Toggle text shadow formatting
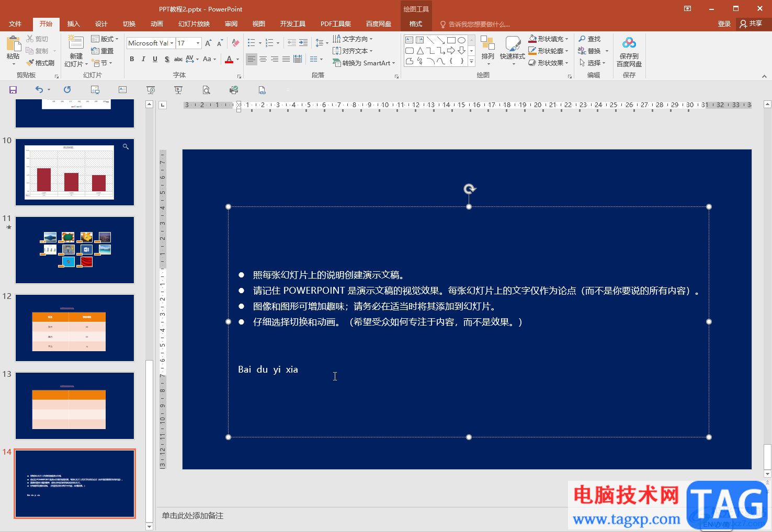This screenshot has height=532, width=772. [167, 59]
